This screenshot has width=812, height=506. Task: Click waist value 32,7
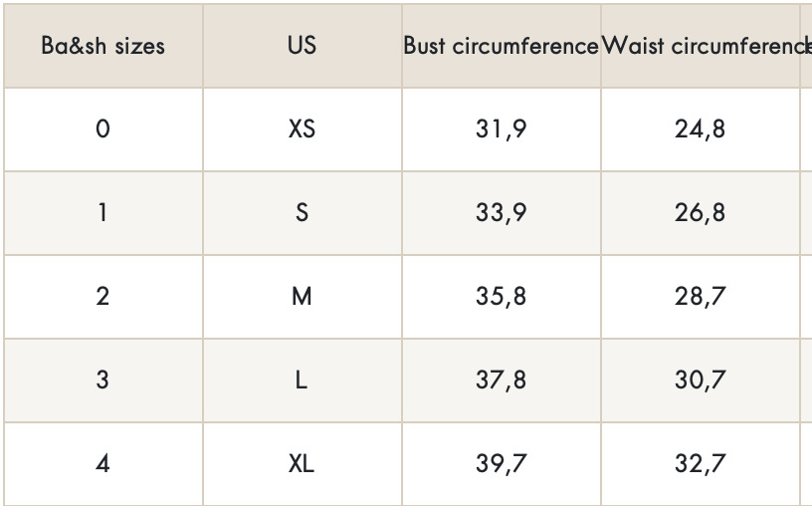[700, 464]
